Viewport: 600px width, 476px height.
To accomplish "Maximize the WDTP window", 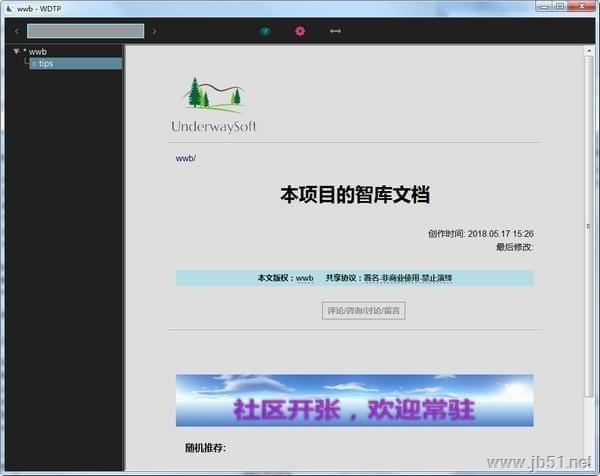I will (561, 6).
